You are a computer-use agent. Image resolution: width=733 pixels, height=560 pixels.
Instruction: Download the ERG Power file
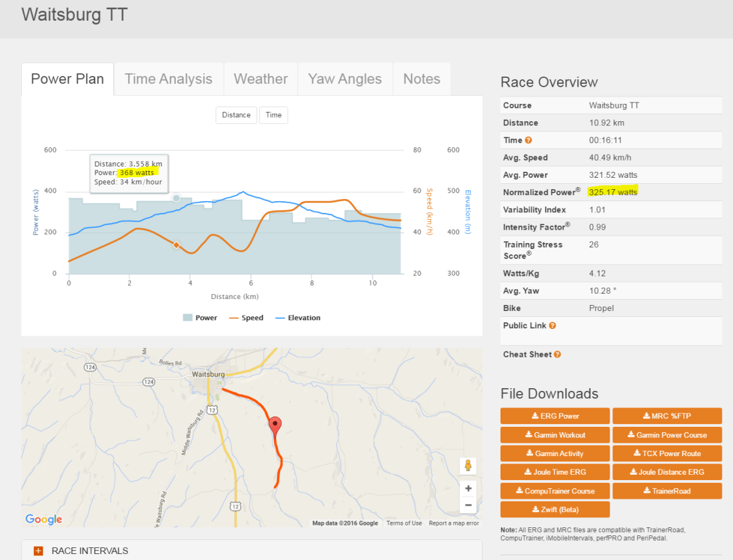554,416
